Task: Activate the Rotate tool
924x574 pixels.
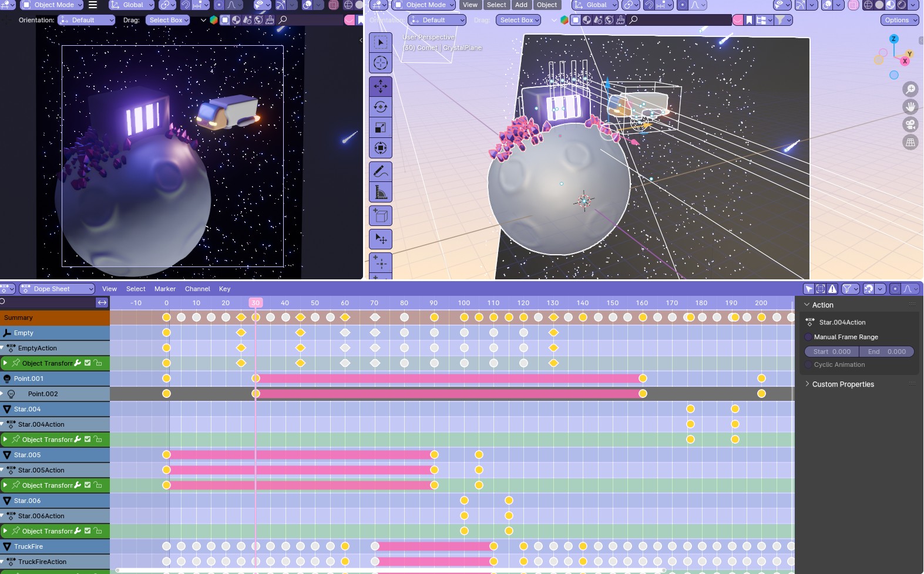Action: (380, 107)
